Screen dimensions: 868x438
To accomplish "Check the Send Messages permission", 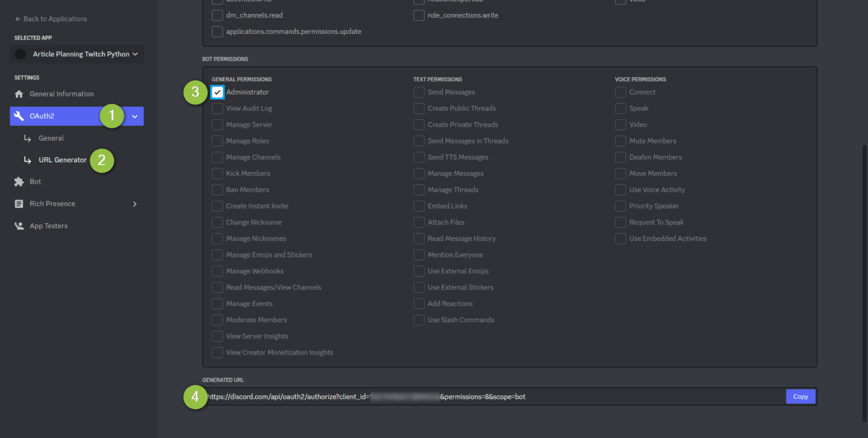I will point(419,92).
